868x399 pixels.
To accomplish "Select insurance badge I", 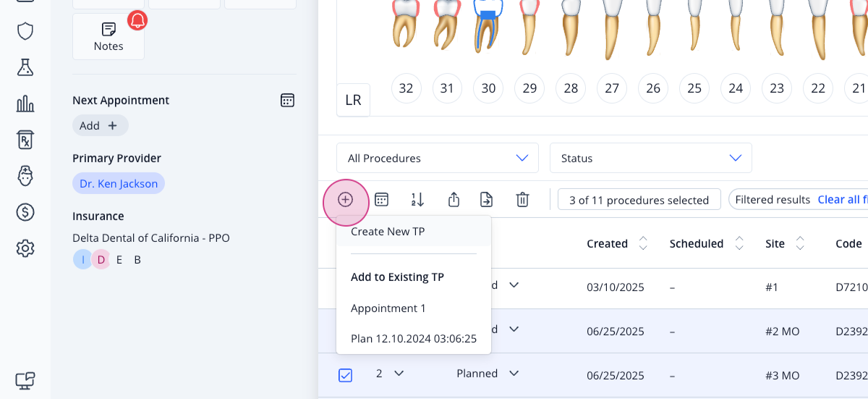I will coord(82,259).
